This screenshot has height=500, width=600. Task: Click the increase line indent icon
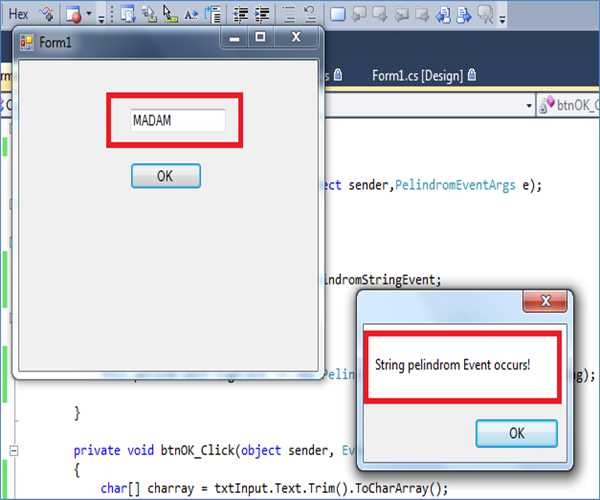pyautogui.click(x=263, y=14)
